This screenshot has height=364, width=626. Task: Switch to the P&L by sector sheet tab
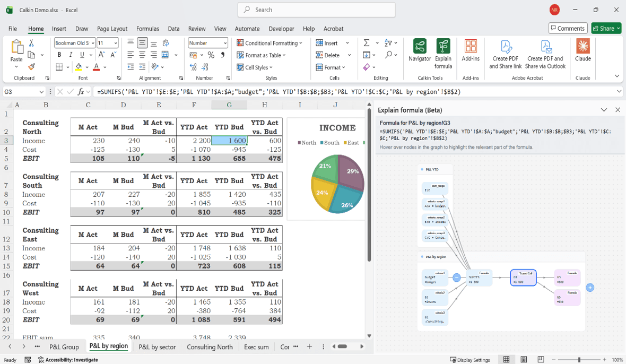(x=157, y=347)
